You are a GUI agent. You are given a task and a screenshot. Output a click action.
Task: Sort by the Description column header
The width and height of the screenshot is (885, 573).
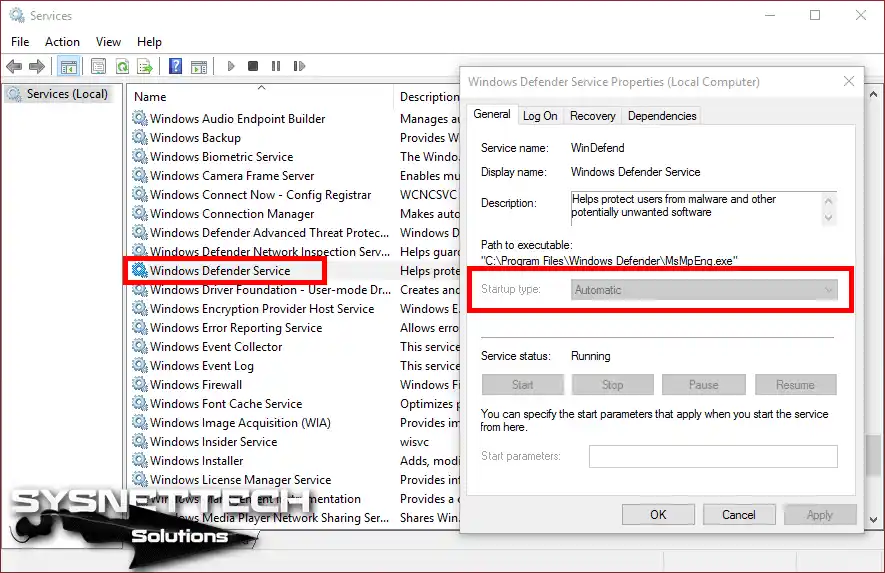(x=429, y=97)
